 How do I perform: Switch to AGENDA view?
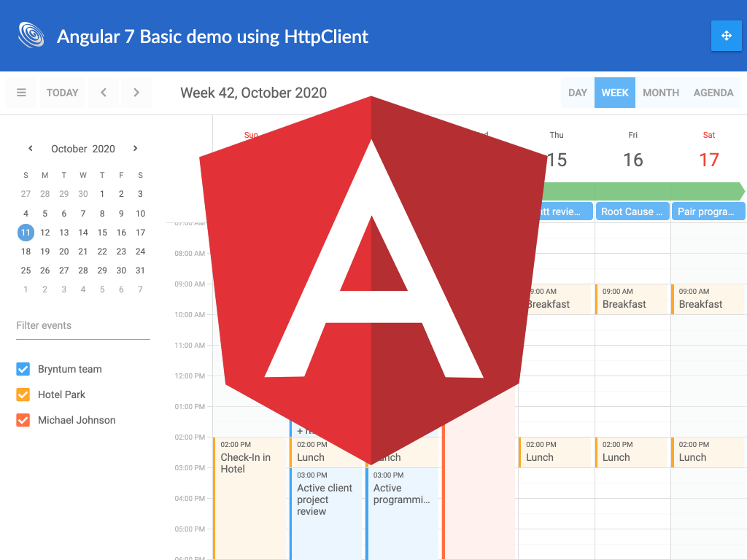click(x=713, y=93)
